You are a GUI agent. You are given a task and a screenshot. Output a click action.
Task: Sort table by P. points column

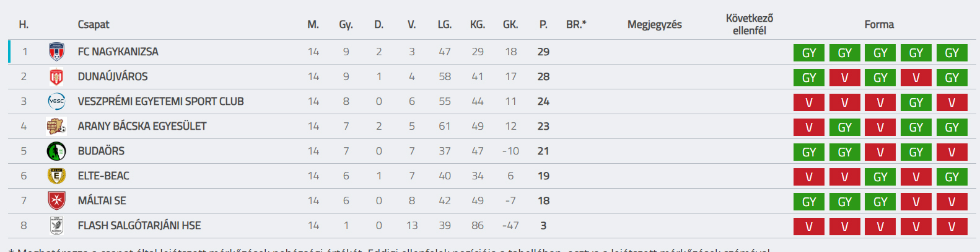click(543, 25)
